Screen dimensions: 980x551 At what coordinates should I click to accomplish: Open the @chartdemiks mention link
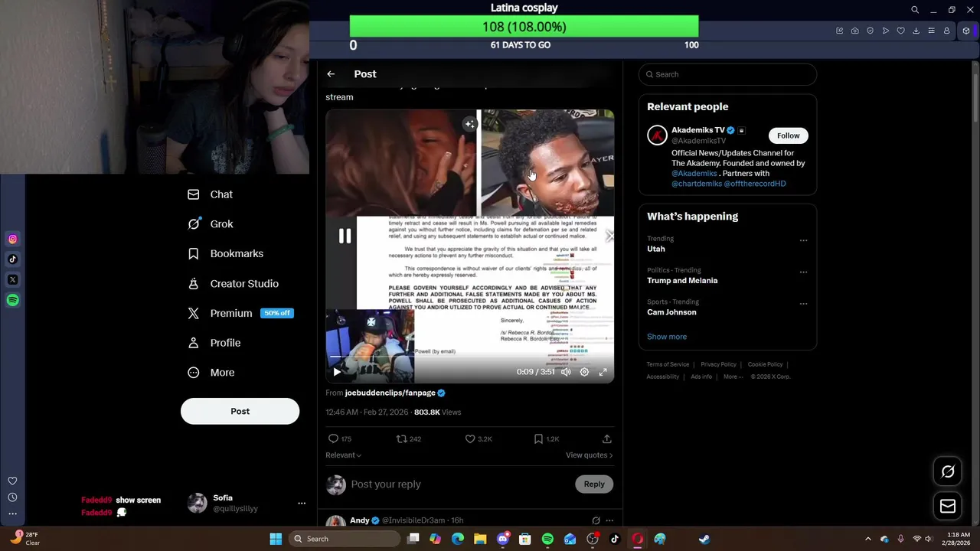tap(696, 184)
